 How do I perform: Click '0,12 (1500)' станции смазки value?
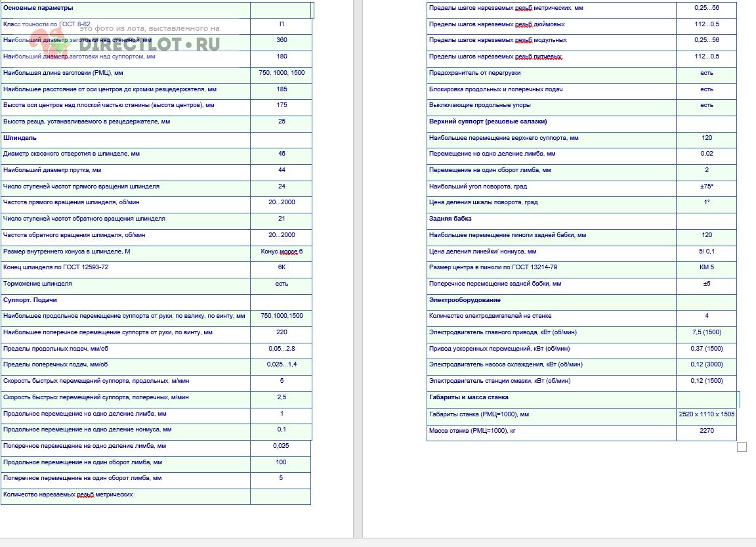click(707, 381)
